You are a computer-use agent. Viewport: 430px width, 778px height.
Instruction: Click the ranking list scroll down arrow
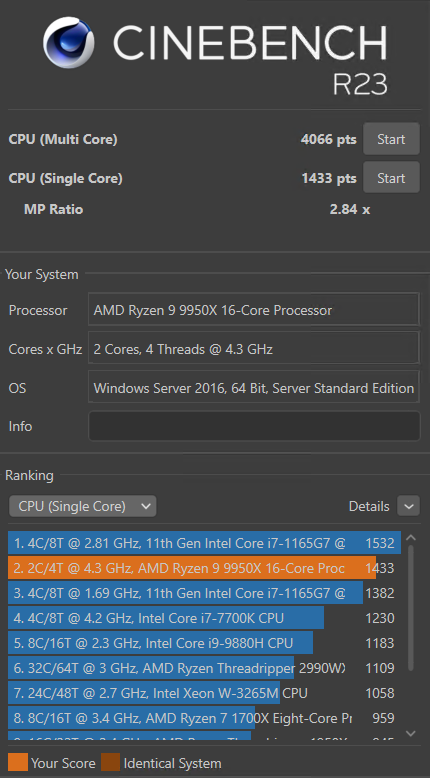pyautogui.click(x=410, y=733)
